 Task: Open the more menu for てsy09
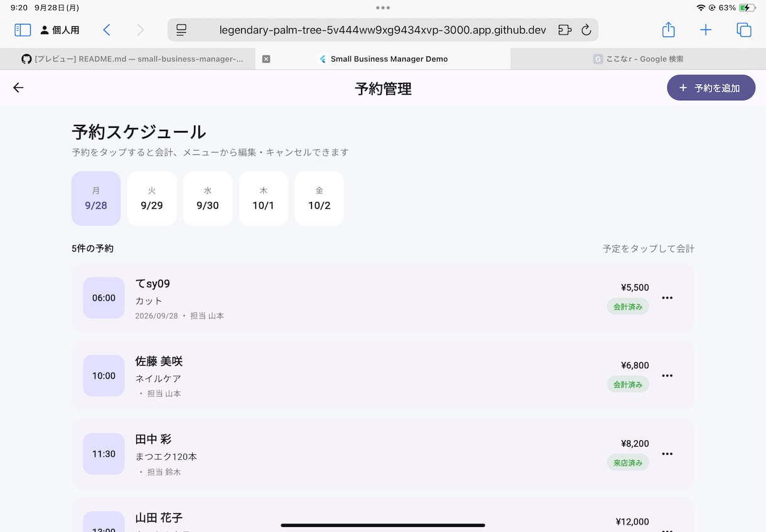(x=667, y=298)
